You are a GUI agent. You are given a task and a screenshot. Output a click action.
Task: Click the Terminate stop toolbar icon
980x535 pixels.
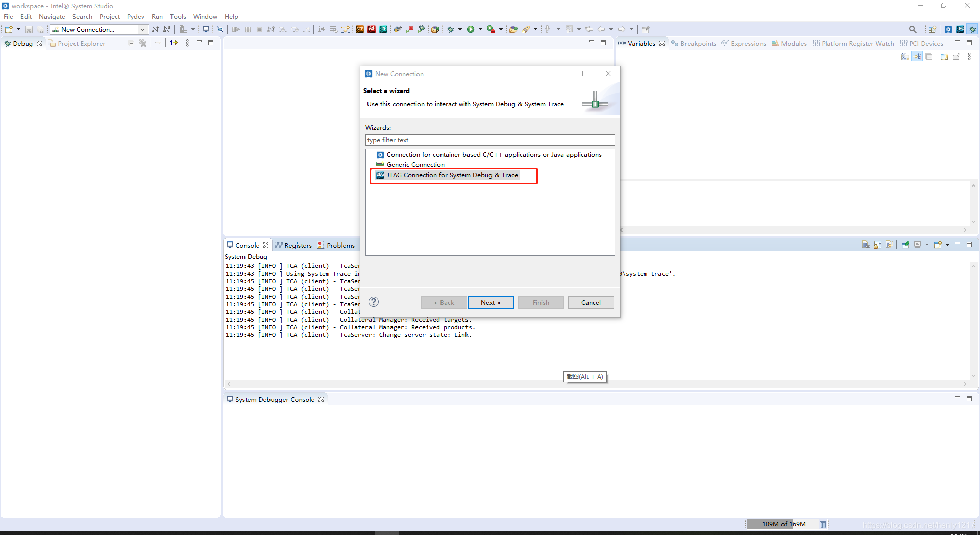[x=259, y=29]
